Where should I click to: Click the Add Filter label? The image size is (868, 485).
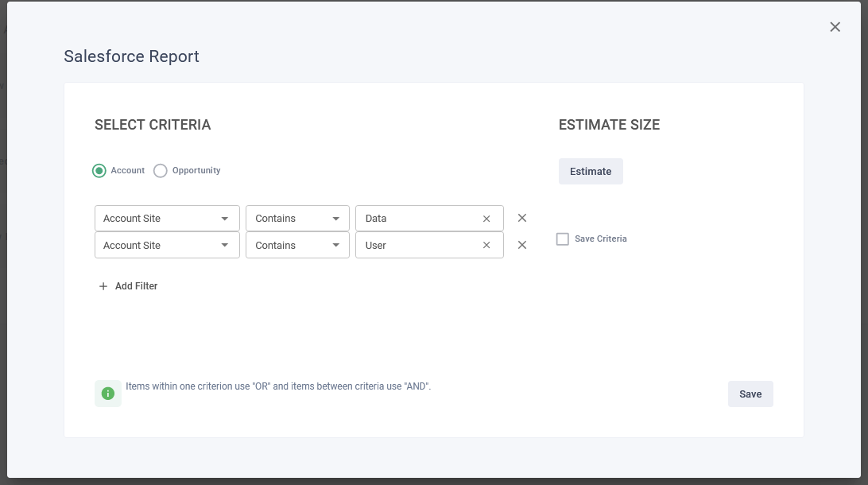[137, 285]
